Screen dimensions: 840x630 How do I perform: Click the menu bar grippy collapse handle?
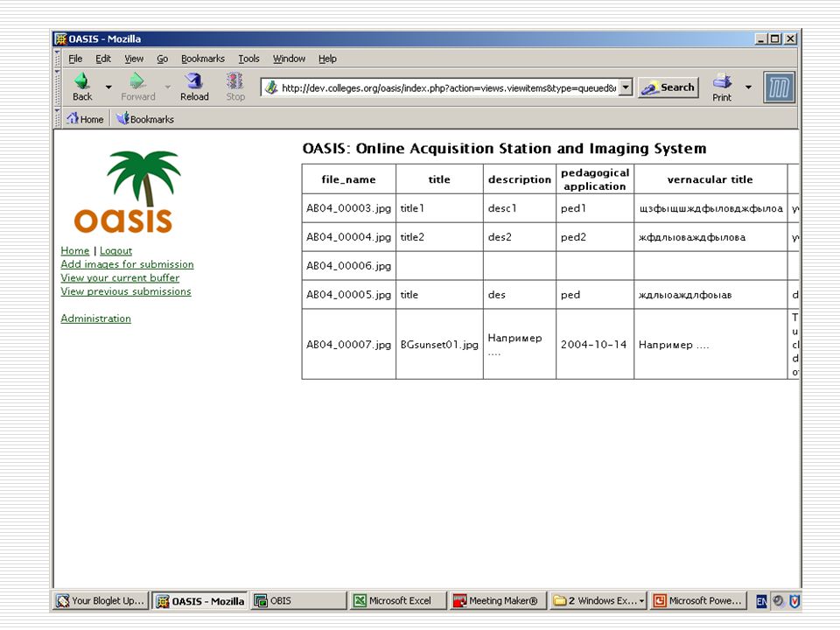pyautogui.click(x=58, y=59)
